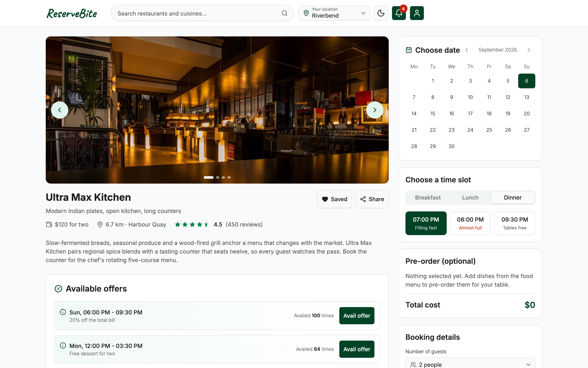Click the search magnifier icon
The image size is (588, 368).
(285, 13)
